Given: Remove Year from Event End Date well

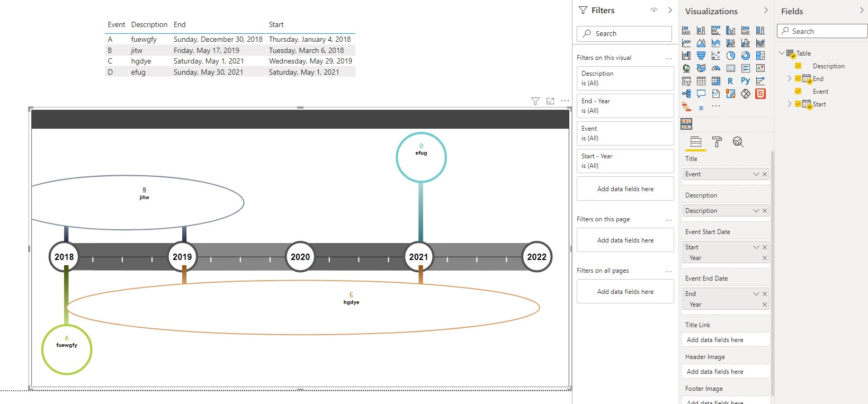Looking at the screenshot, I should pyautogui.click(x=764, y=304).
